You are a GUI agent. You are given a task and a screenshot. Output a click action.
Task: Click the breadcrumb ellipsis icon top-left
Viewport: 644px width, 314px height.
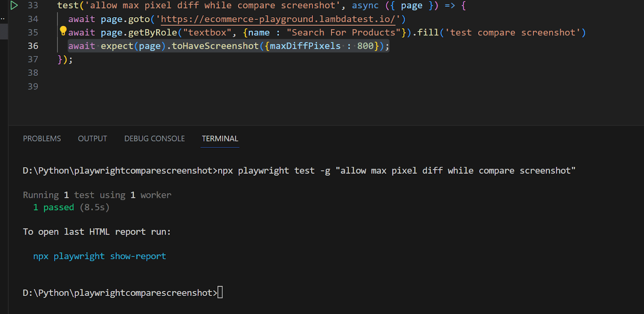pyautogui.click(x=3, y=18)
